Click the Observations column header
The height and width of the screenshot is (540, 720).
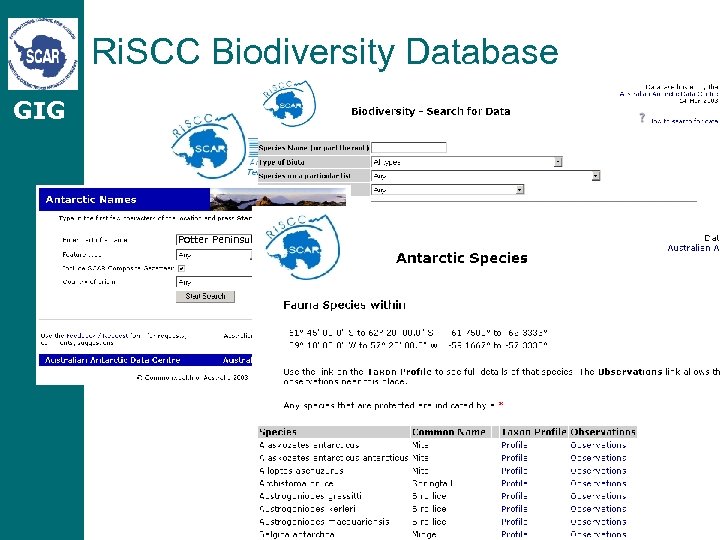(x=603, y=432)
